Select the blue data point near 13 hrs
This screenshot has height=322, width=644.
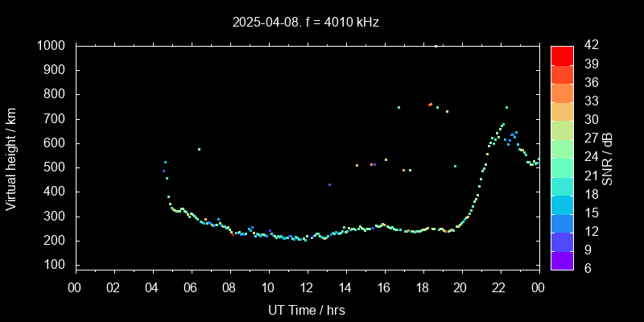pyautogui.click(x=329, y=184)
